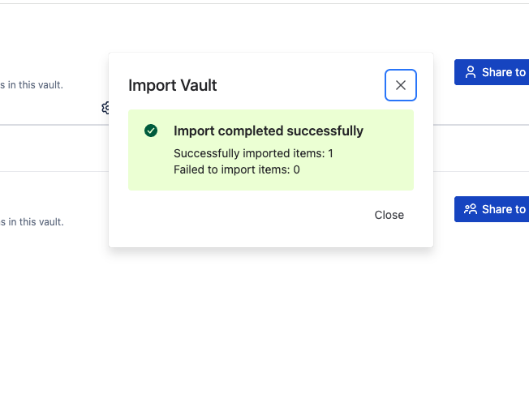Dismiss the Import Vault dialog with X icon

pyautogui.click(x=401, y=85)
